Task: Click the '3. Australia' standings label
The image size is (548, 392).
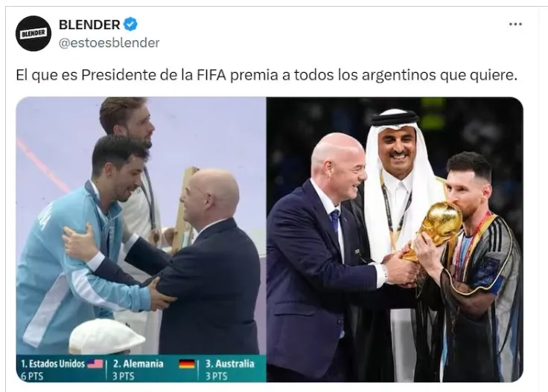Action: tap(229, 364)
